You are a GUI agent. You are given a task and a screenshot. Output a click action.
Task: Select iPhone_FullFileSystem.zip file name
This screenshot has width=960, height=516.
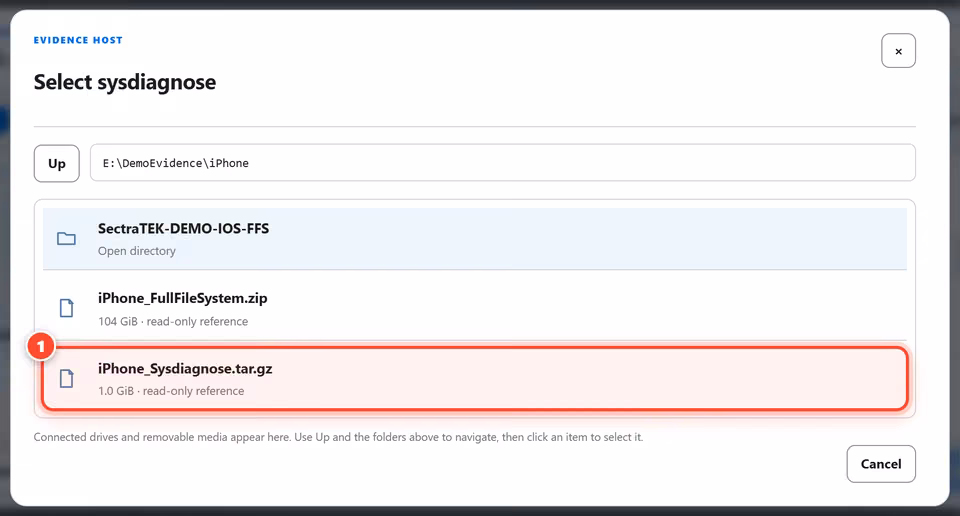[182, 298]
